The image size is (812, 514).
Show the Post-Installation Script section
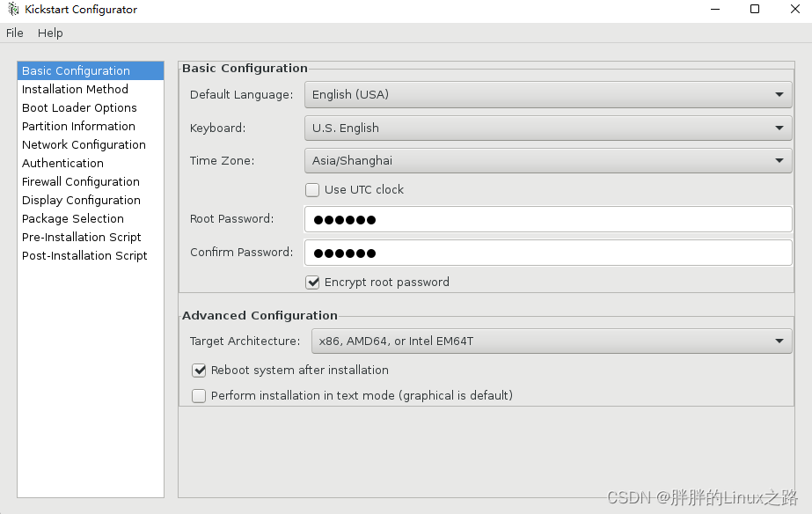point(84,256)
